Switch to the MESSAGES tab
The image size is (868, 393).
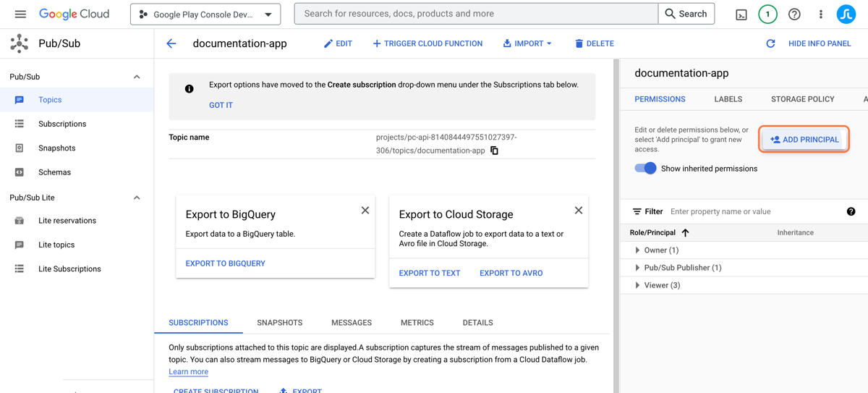point(352,323)
